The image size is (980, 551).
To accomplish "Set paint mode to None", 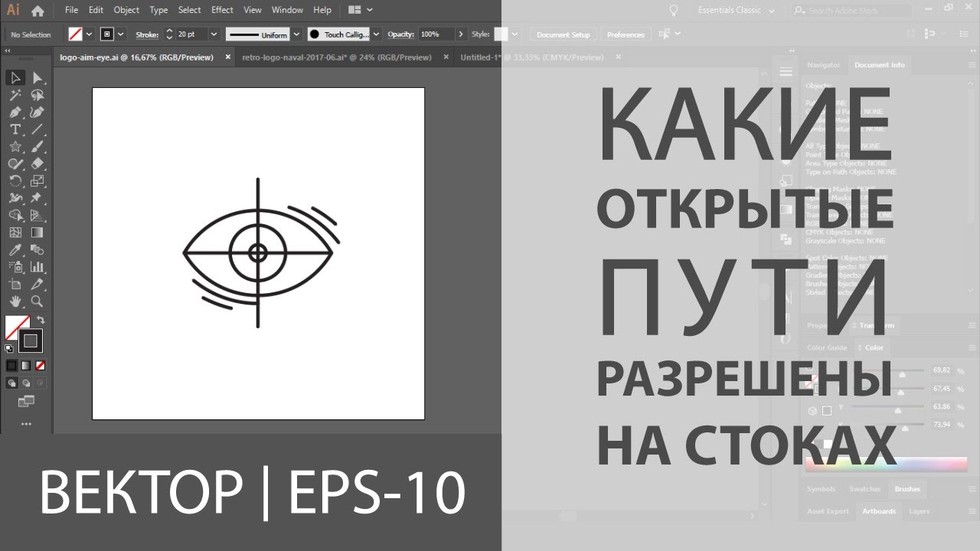I will [40, 365].
